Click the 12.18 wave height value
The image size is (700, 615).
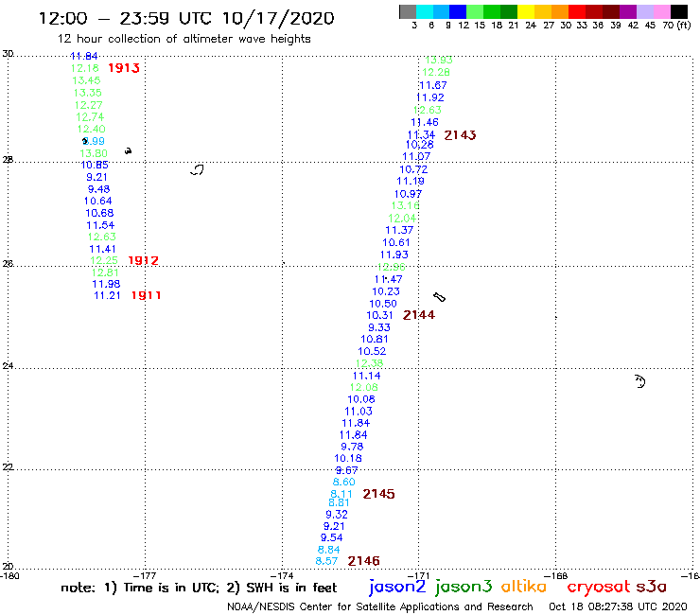(84, 68)
